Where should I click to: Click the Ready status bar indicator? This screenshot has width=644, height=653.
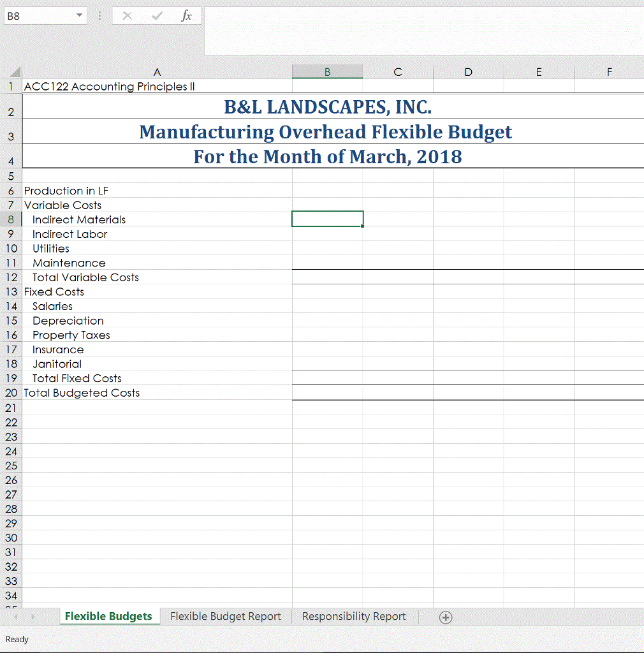pos(17,639)
